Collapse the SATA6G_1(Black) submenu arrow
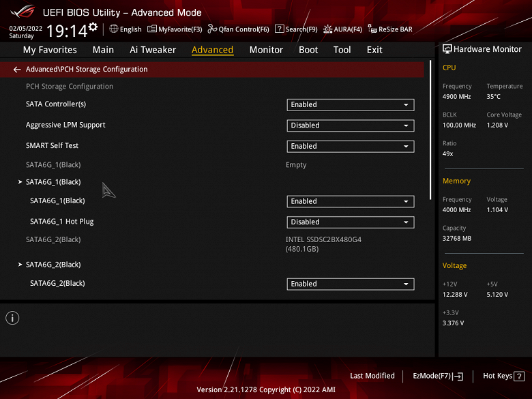Screen dimensions: 532x399 20,182
